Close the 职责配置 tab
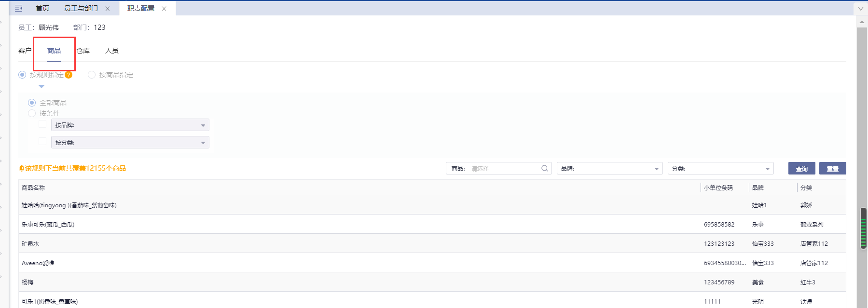868x308 pixels. pos(164,9)
